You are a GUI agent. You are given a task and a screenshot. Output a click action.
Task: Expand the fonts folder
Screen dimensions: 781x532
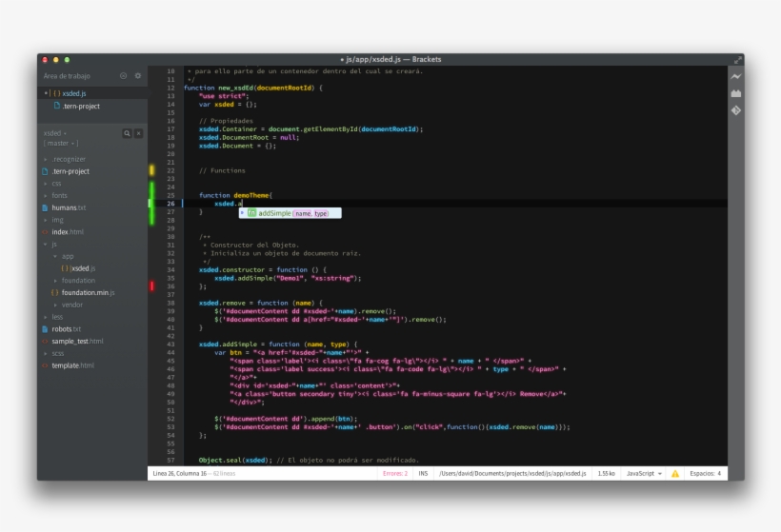coord(46,196)
